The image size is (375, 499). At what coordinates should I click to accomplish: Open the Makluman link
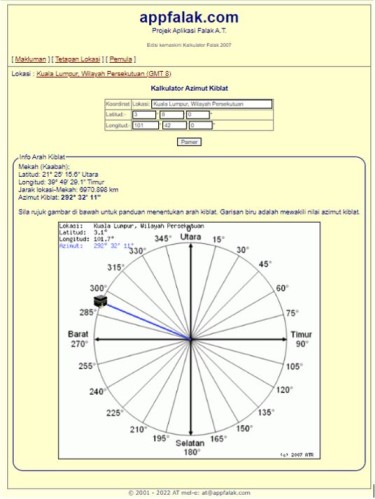pyautogui.click(x=31, y=59)
